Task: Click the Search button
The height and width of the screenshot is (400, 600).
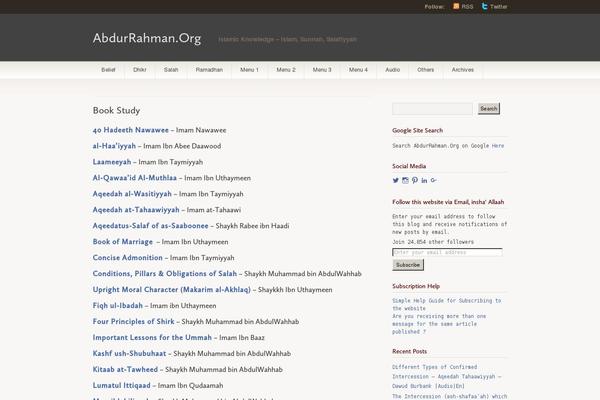Action: point(489,109)
